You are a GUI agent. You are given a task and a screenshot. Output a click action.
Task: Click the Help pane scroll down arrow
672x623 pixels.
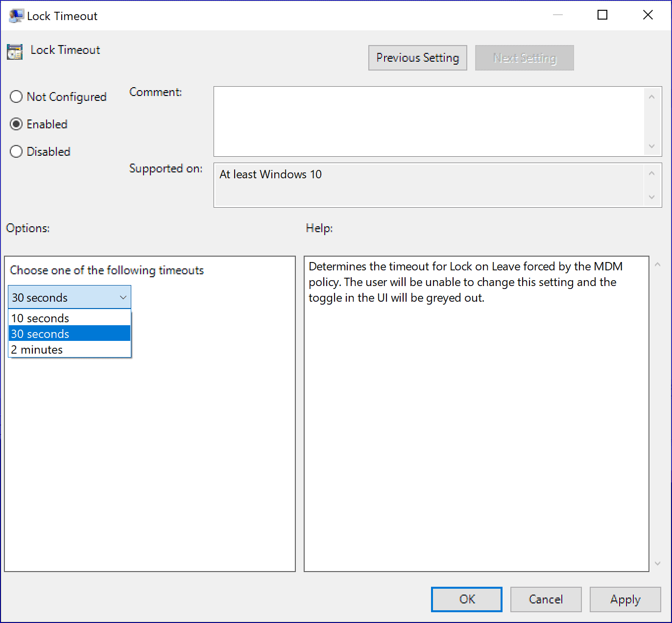(x=658, y=563)
